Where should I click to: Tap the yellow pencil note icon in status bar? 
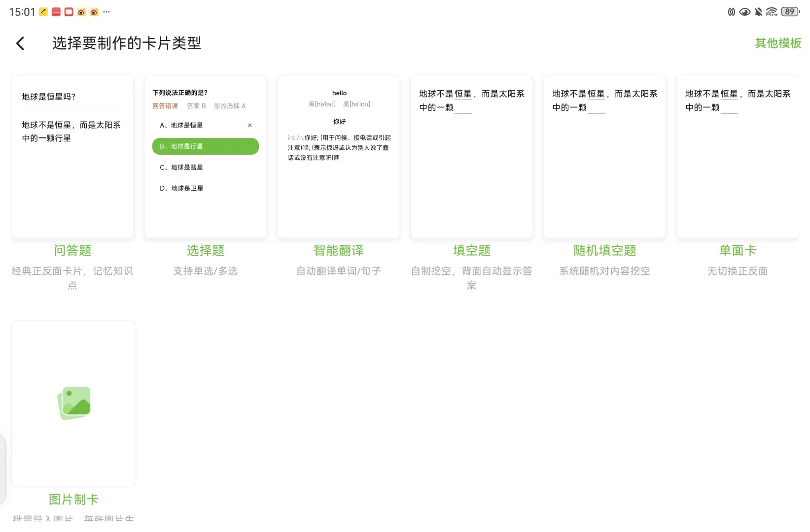[42, 11]
